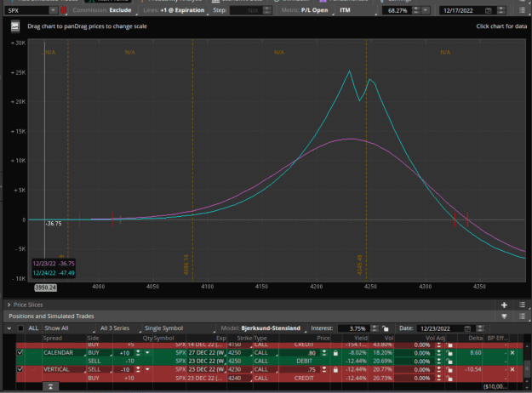Image resolution: width=532 pixels, height=393 pixels.
Task: Adjust the 12/23/2022 date stepper
Action: [480, 328]
